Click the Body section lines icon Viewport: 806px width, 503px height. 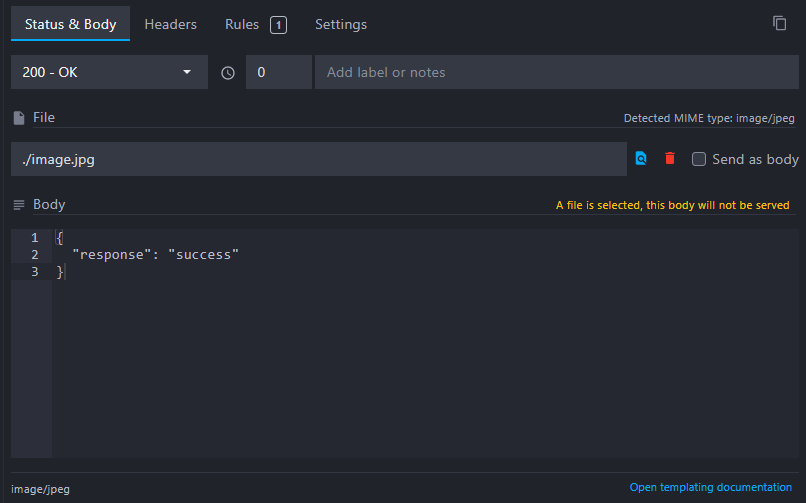(x=19, y=205)
